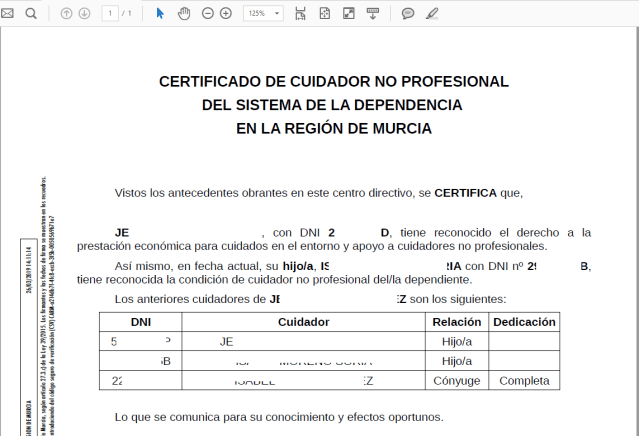Click the document title CERTIFICADO DE CUIDADOR NO PROFESIONAL
This screenshot has width=639, height=436.
[x=334, y=81]
